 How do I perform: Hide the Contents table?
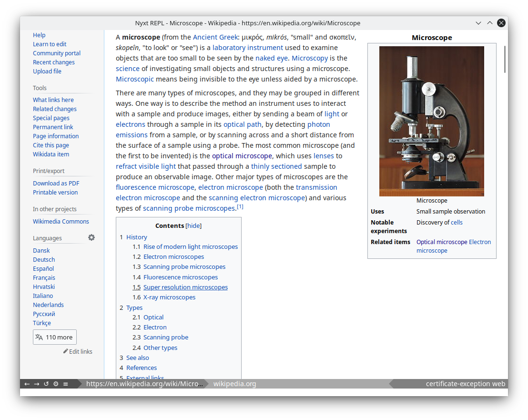point(193,225)
